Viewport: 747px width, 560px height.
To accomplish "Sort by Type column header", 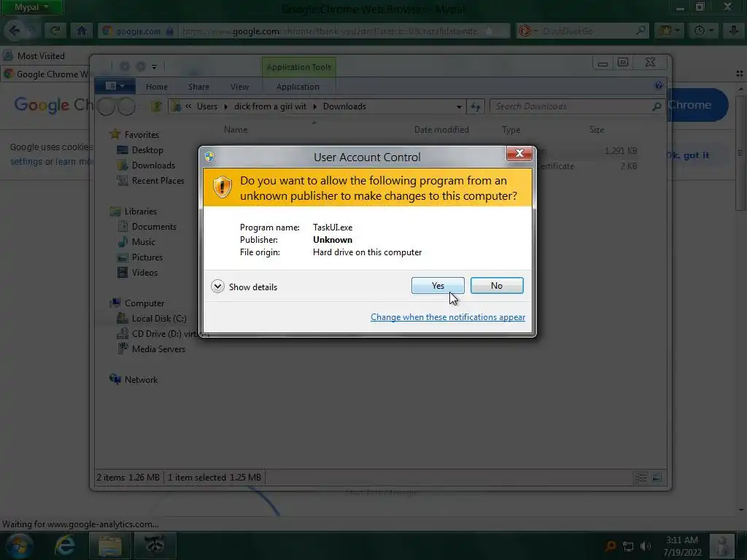I will (x=511, y=130).
